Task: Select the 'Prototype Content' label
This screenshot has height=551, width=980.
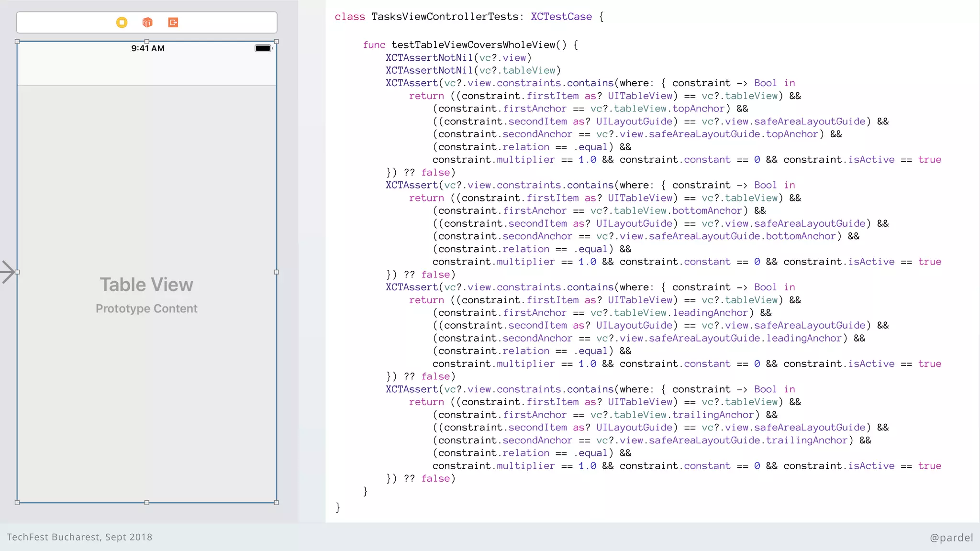Action: pos(146,309)
